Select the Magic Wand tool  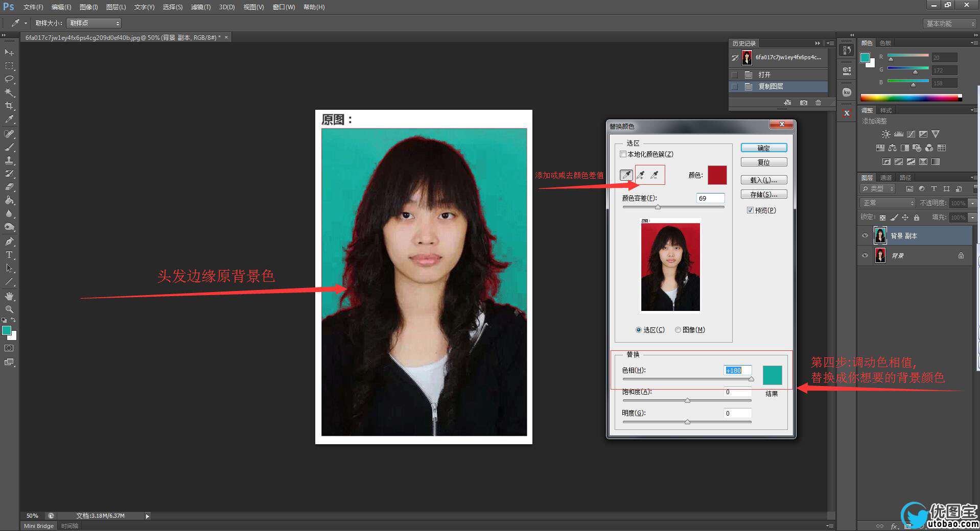pos(9,92)
